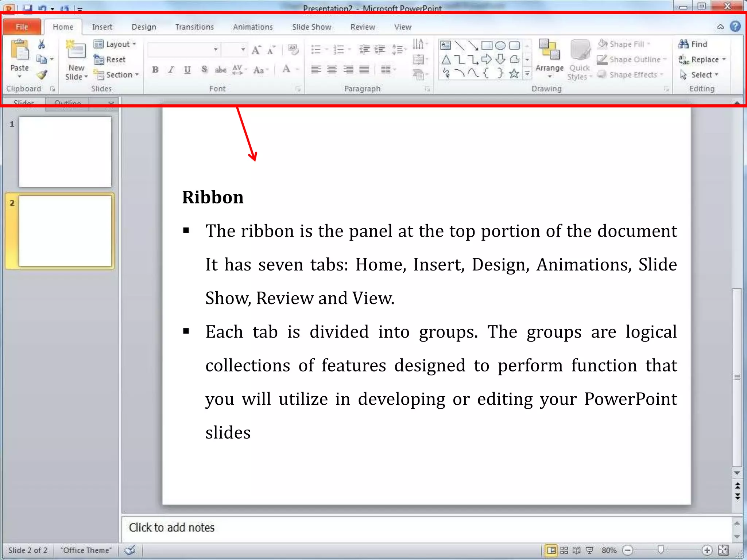Switch to the Insert tab
747x560 pixels.
(x=102, y=27)
